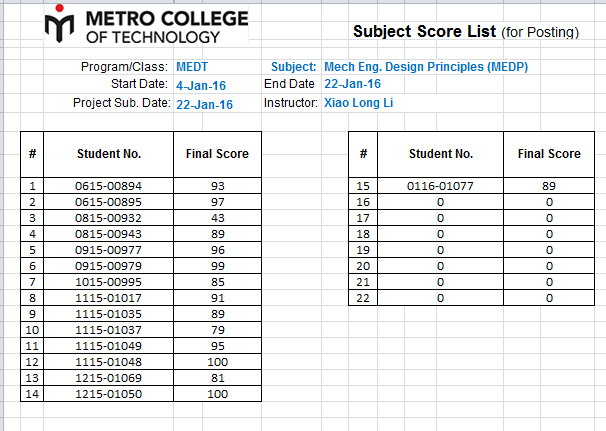Select student number 0615-00895

tap(109, 202)
